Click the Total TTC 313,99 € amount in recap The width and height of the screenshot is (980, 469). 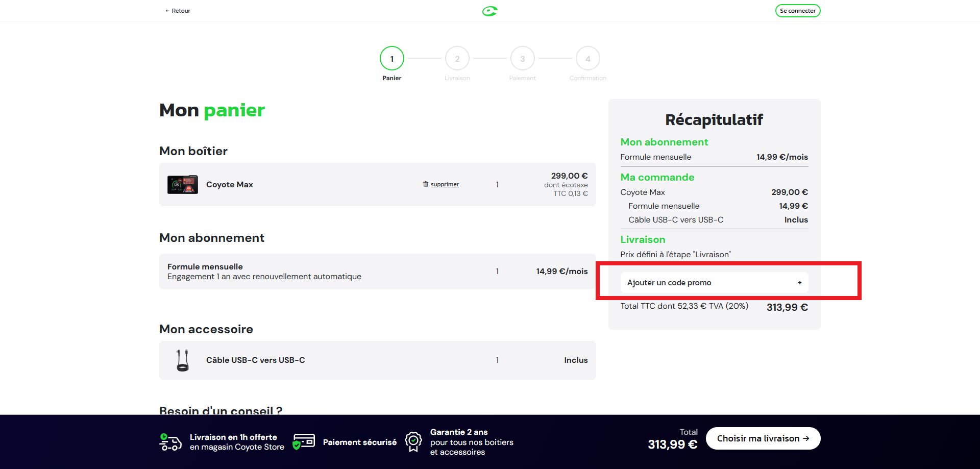787,307
